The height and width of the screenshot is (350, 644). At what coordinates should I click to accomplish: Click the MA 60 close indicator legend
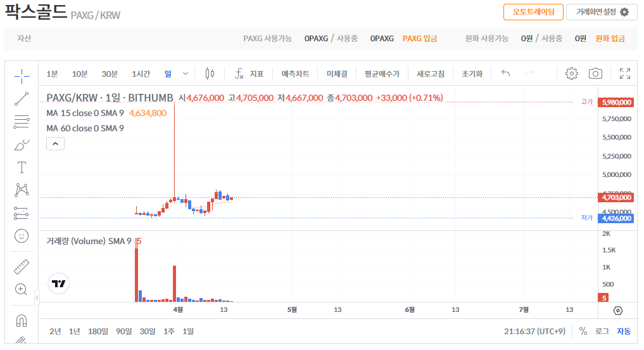click(85, 128)
